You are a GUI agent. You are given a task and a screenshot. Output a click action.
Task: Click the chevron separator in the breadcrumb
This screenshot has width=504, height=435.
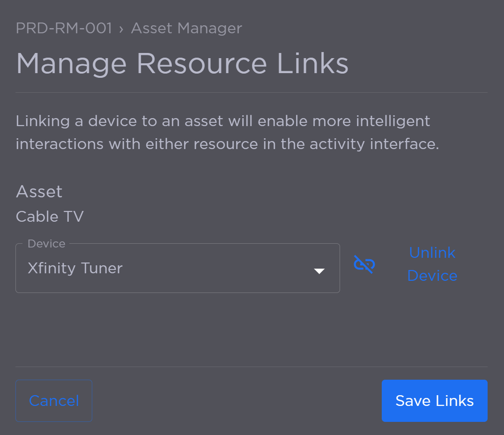pos(121,28)
